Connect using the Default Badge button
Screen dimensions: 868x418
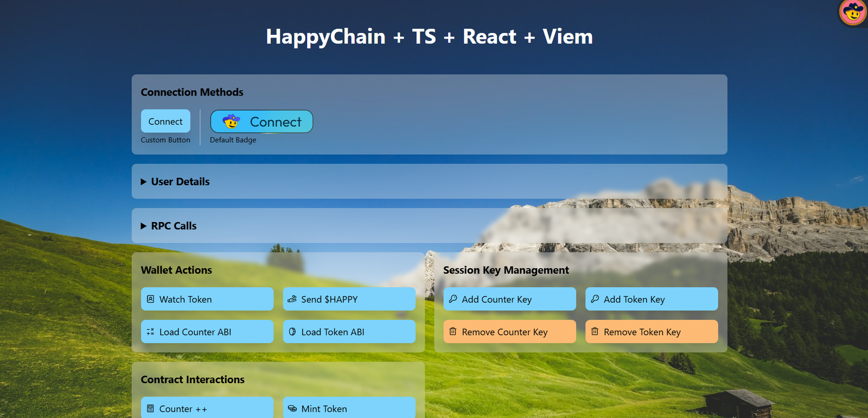[x=261, y=122]
